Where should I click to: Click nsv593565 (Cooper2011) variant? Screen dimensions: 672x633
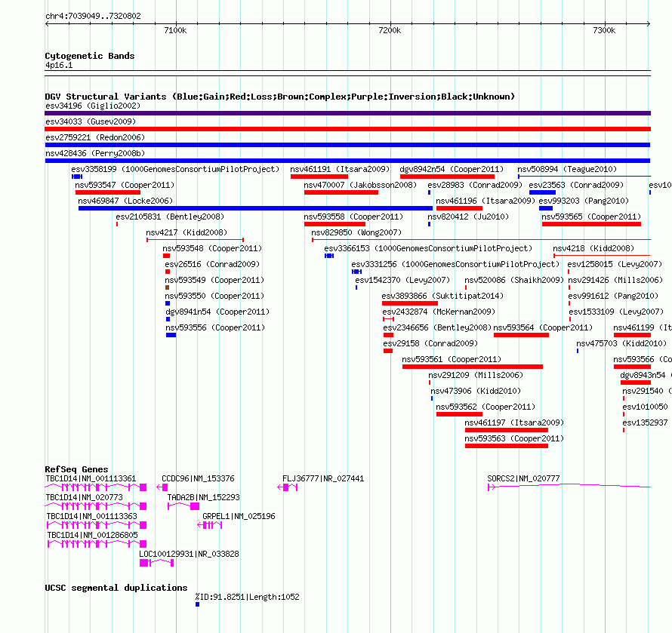pyautogui.click(x=591, y=224)
